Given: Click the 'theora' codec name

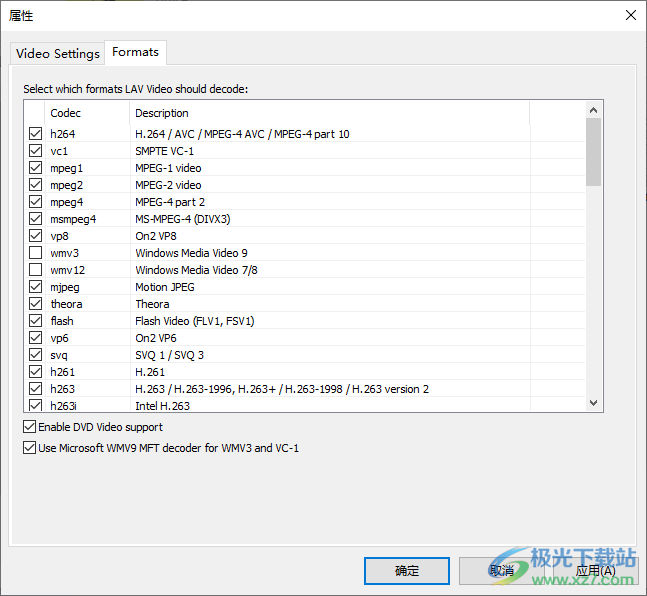Looking at the screenshot, I should tap(66, 304).
